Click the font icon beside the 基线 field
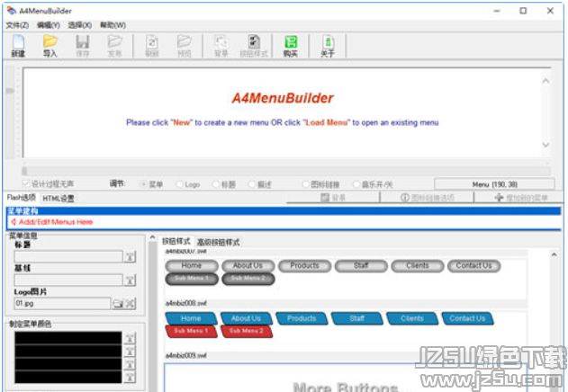Viewport: 568px width, 392px height. (130, 280)
